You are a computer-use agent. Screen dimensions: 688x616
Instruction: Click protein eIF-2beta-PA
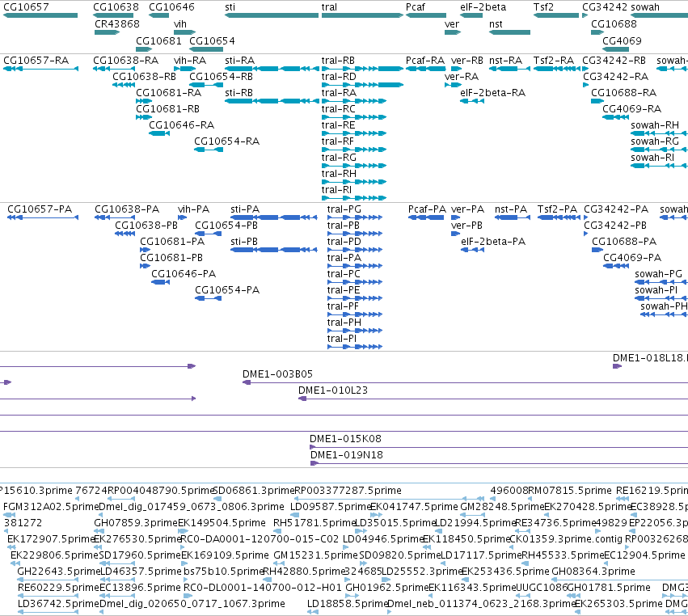473,250
